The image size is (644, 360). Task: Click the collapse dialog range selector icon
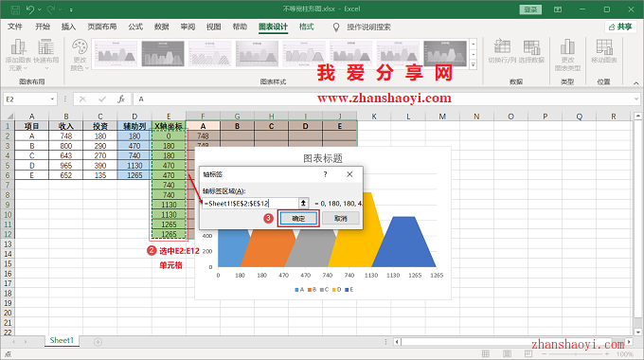[303, 203]
